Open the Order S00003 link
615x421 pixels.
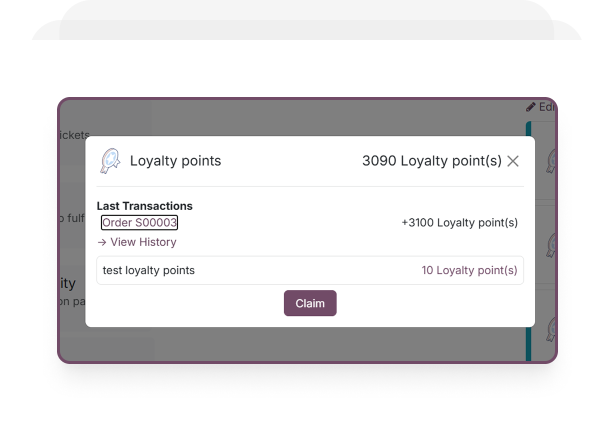(x=139, y=223)
